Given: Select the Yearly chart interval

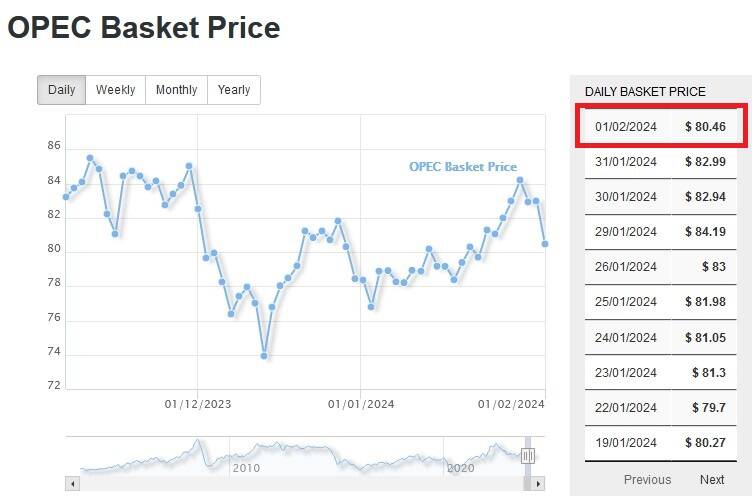Looking at the screenshot, I should (234, 90).
